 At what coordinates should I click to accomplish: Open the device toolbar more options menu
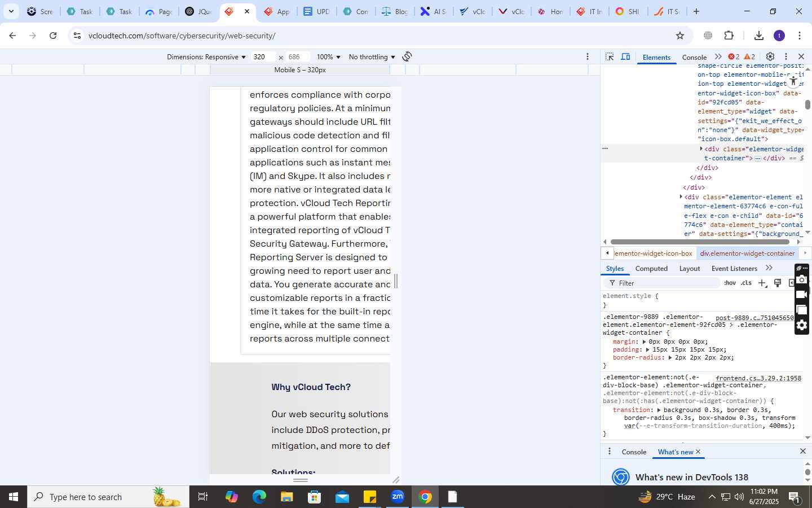[588, 56]
